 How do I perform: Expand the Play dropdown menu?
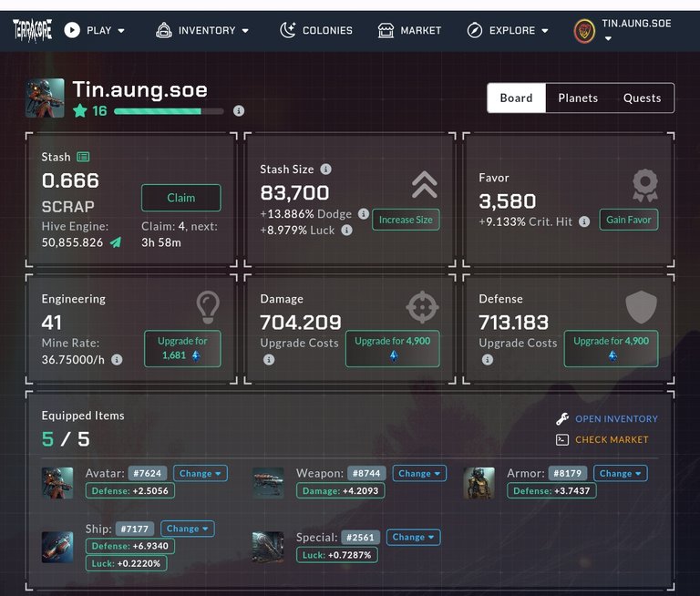[x=121, y=31]
